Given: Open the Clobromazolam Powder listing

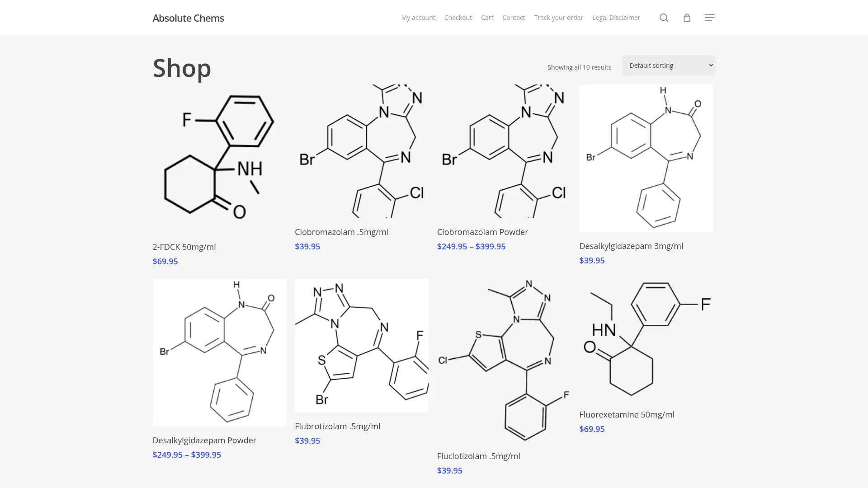Looking at the screenshot, I should (482, 232).
